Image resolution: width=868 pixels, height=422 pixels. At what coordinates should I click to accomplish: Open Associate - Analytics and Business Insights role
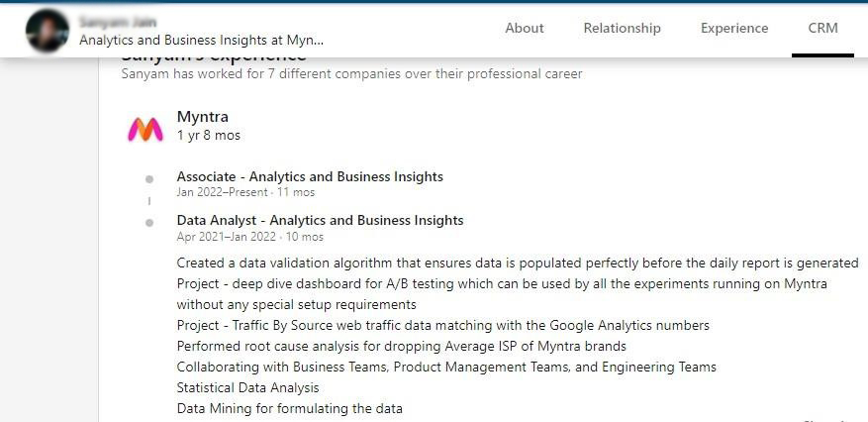[x=310, y=176]
